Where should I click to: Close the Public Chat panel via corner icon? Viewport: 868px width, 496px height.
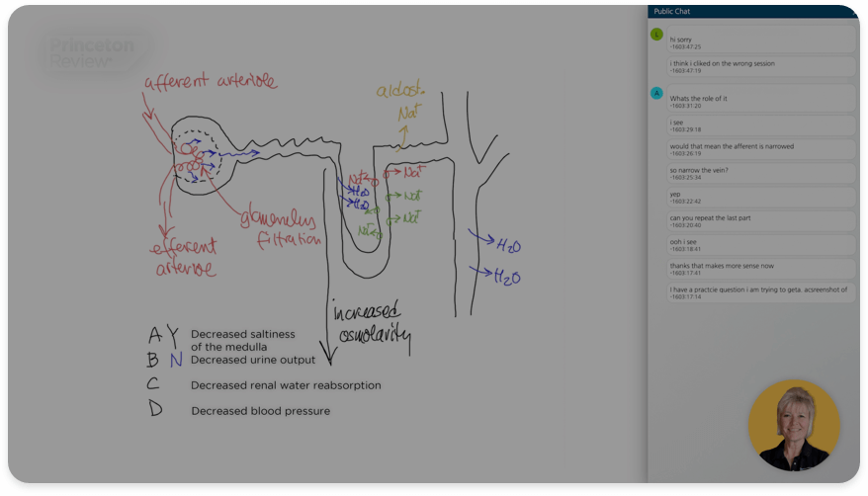(853, 12)
